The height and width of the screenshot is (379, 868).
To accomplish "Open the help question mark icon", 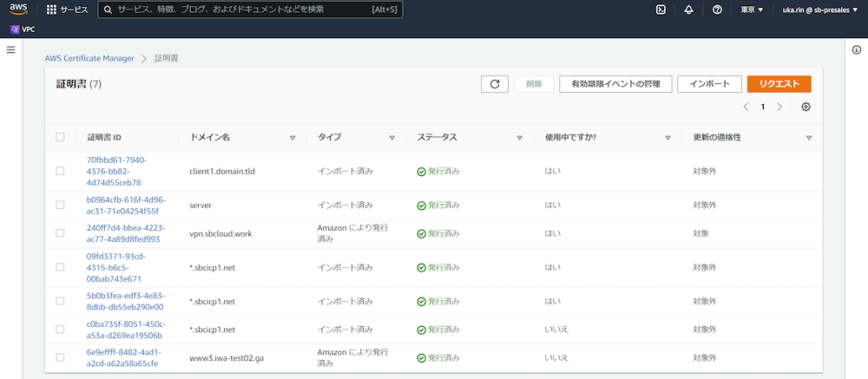I will [x=717, y=10].
